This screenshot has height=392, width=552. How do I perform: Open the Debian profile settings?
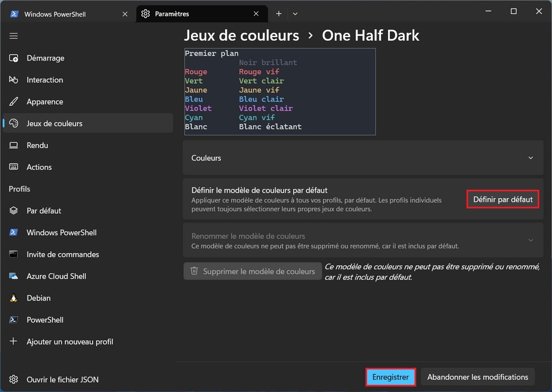88,298
